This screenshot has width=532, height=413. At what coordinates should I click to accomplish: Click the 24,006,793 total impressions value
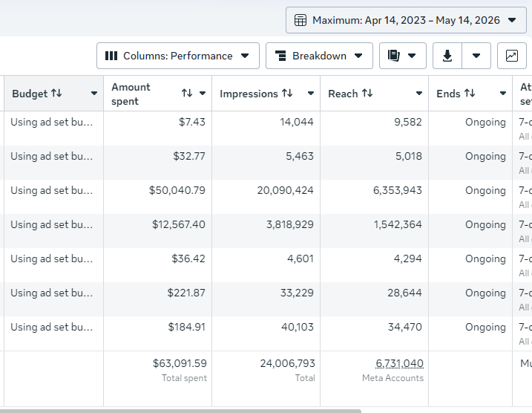pos(288,364)
